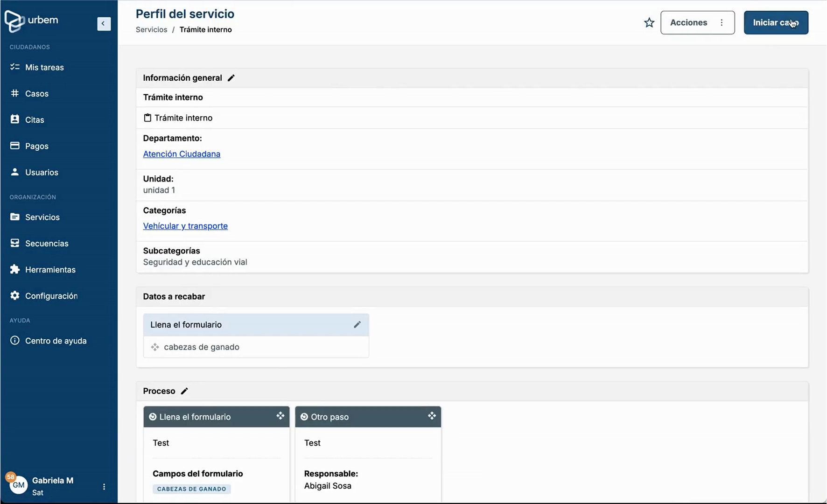Click the status icon on Otro paso step
The image size is (827, 504).
click(304, 417)
